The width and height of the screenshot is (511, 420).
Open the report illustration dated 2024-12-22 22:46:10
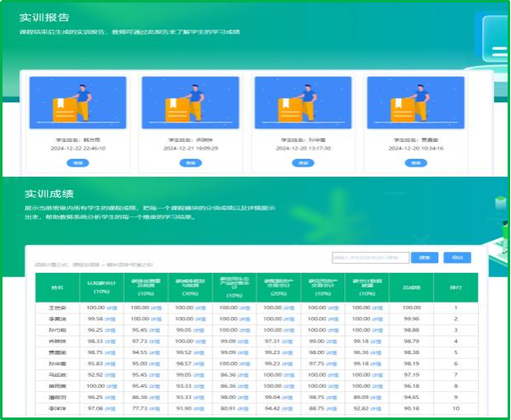click(x=77, y=103)
